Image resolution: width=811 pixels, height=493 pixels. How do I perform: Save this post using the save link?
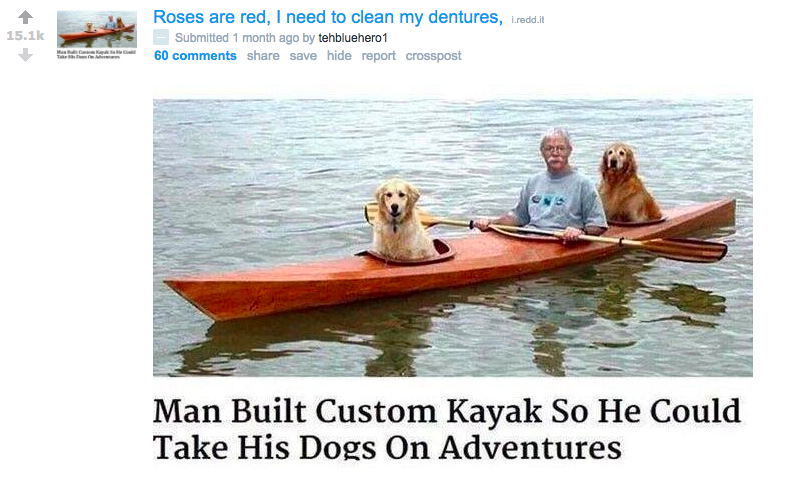tap(303, 55)
